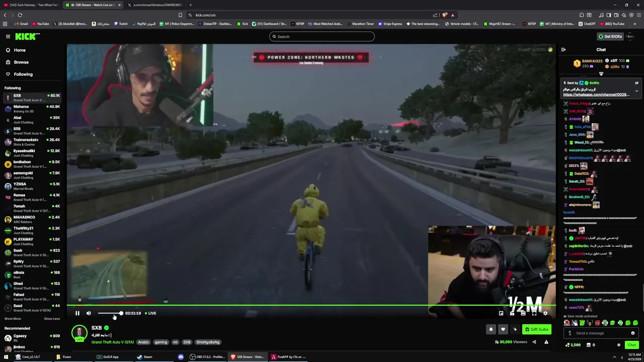The image size is (644, 362).
Task: Open Windows Start menu
Action: point(6,357)
